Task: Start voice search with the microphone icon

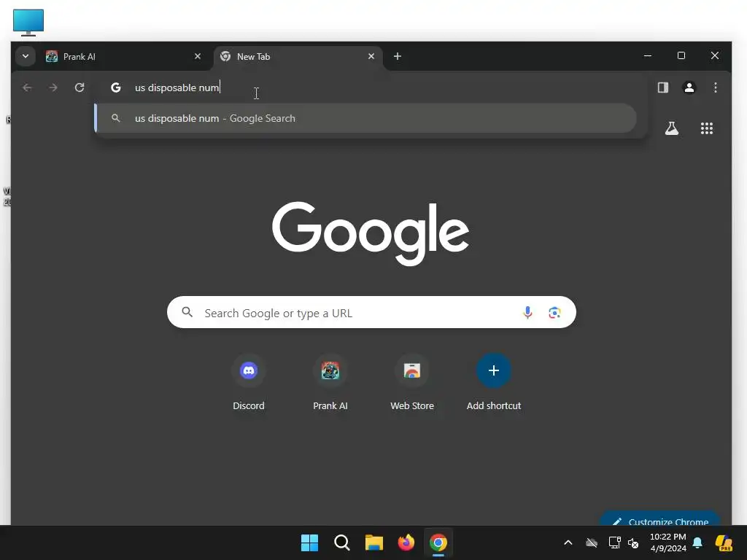Action: click(x=527, y=312)
